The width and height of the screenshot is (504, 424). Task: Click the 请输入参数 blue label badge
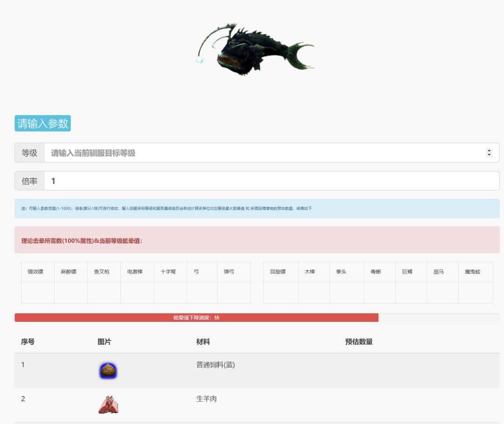point(42,123)
